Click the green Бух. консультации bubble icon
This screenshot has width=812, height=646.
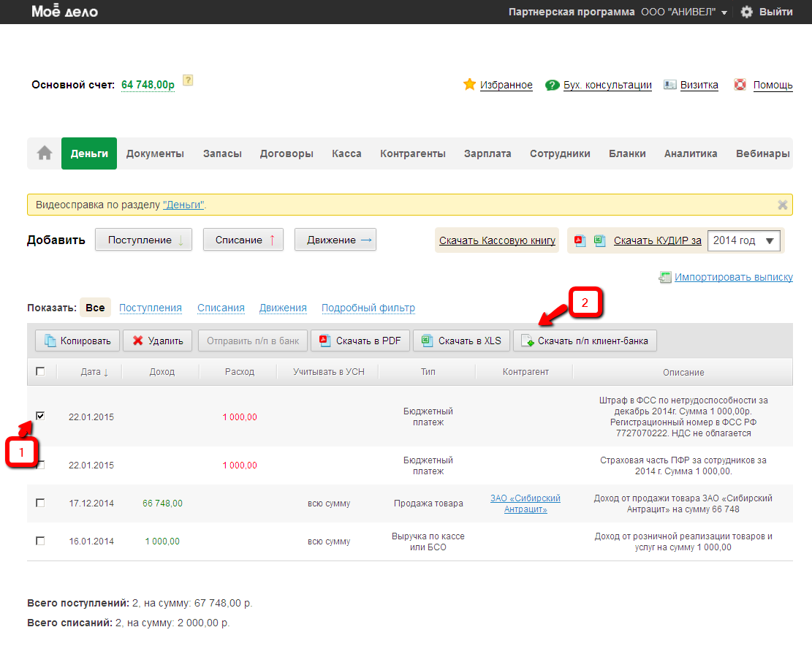[x=552, y=85]
